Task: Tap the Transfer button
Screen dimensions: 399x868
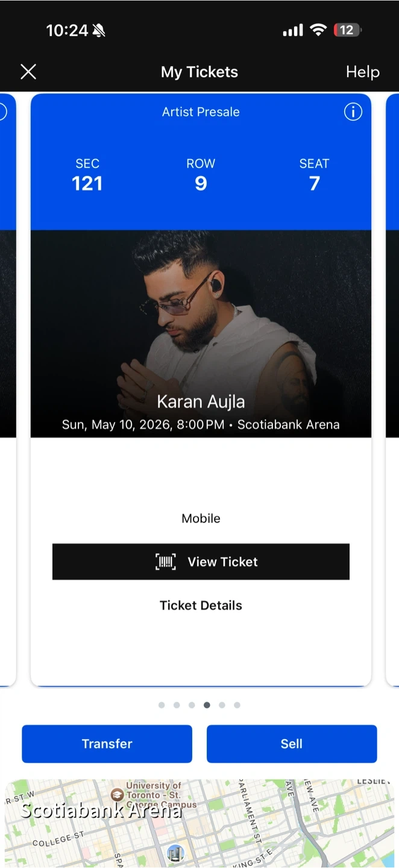Action: tap(107, 744)
